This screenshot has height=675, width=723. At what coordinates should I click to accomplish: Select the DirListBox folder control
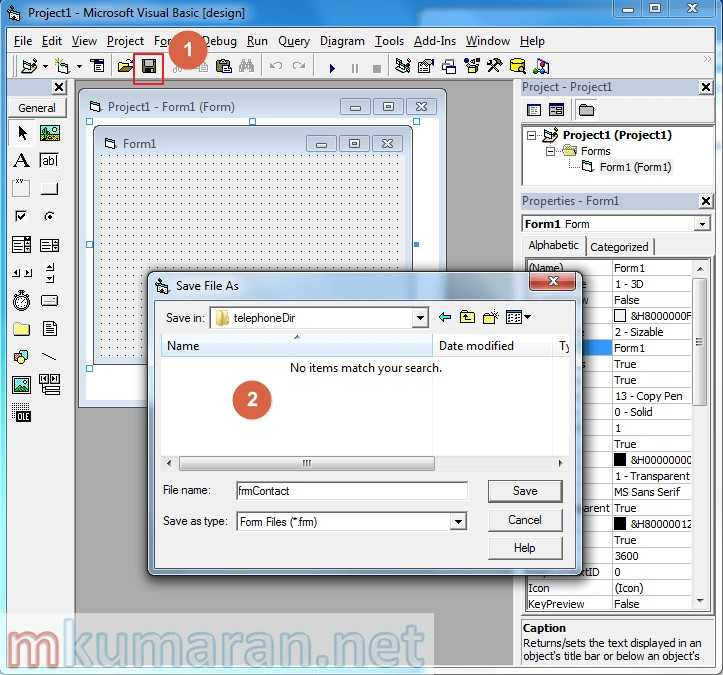tap(21, 329)
